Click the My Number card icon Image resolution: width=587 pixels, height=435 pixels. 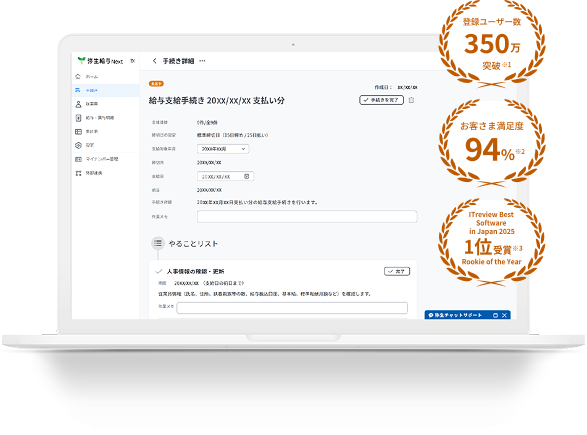coord(78,159)
